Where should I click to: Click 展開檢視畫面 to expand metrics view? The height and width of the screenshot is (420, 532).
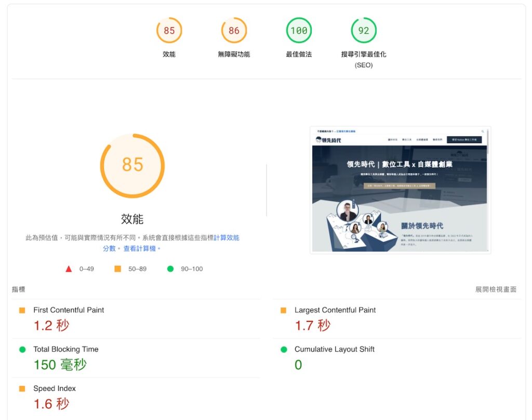pyautogui.click(x=496, y=290)
